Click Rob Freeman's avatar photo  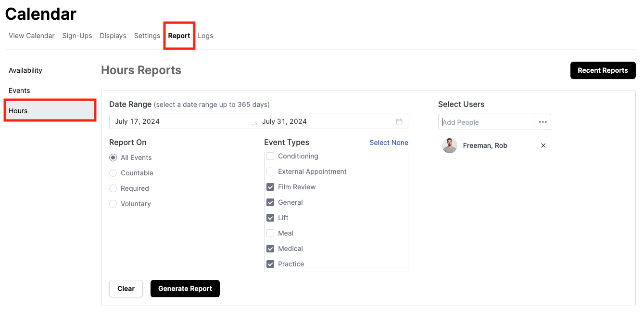pyautogui.click(x=450, y=145)
